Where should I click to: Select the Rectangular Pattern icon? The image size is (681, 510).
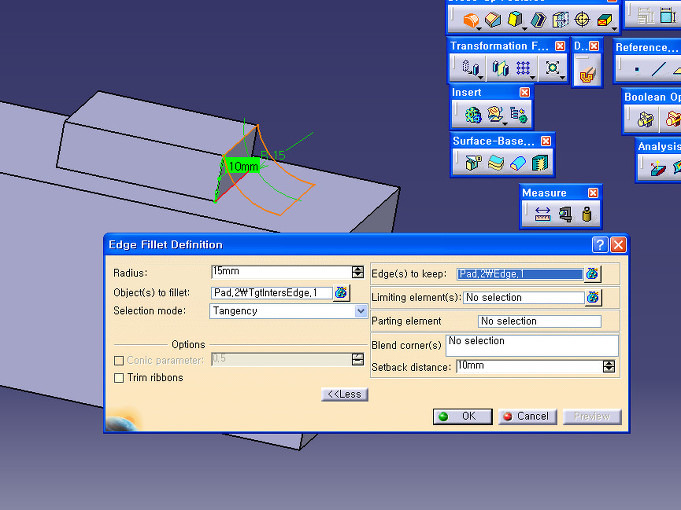522,68
